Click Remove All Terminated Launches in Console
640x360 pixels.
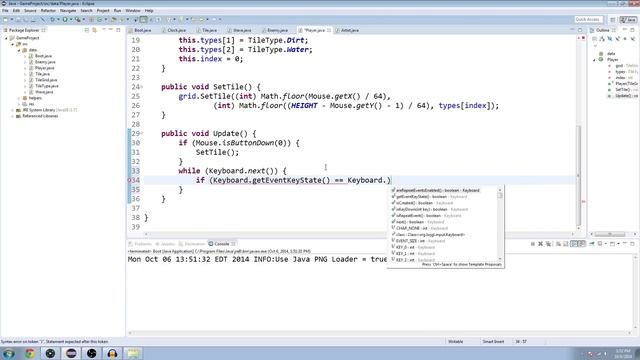[x=548, y=244]
